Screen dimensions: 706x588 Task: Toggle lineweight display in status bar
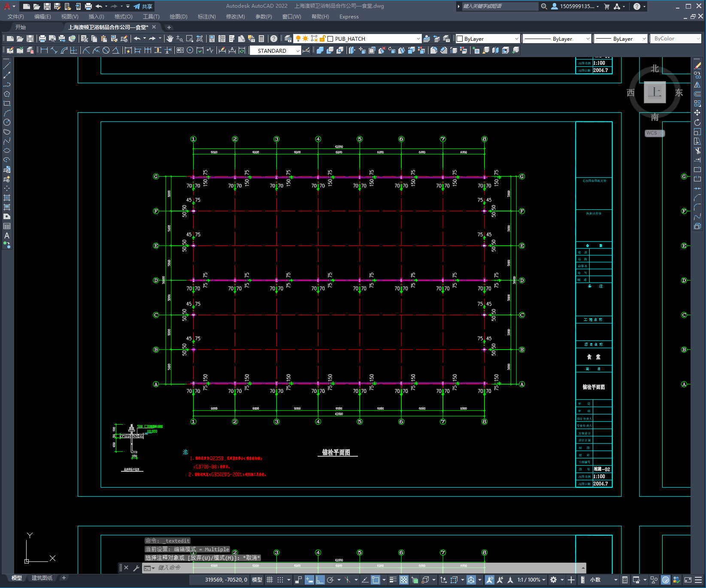tap(393, 580)
